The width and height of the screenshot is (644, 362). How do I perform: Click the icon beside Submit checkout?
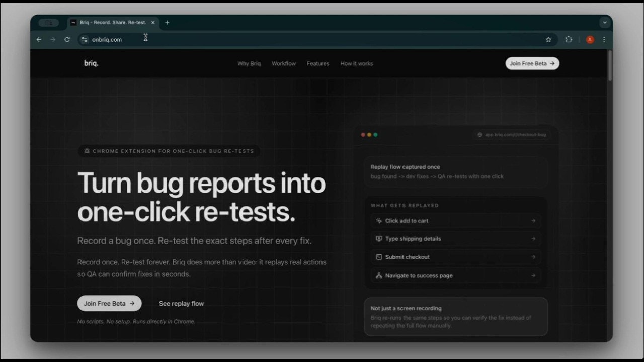(x=379, y=257)
